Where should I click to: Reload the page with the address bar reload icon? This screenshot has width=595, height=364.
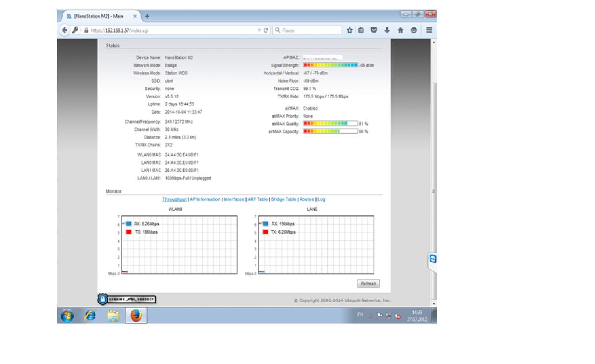[266, 30]
